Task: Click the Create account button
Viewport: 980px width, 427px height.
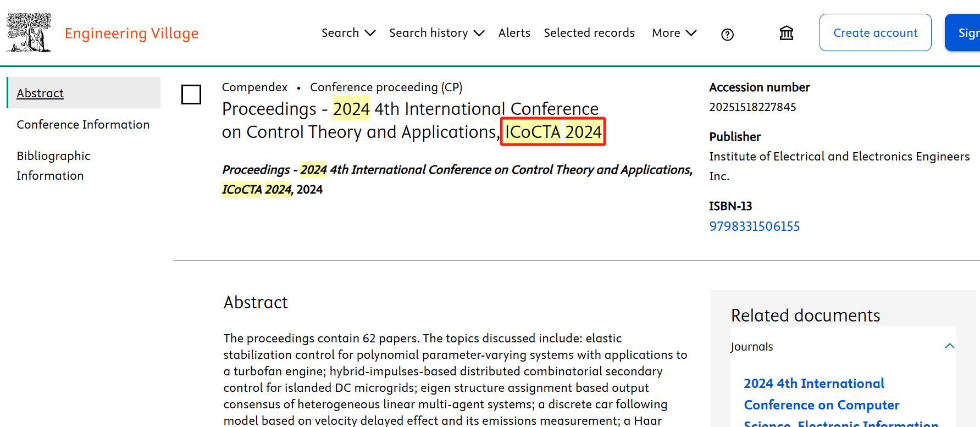Action: point(876,32)
